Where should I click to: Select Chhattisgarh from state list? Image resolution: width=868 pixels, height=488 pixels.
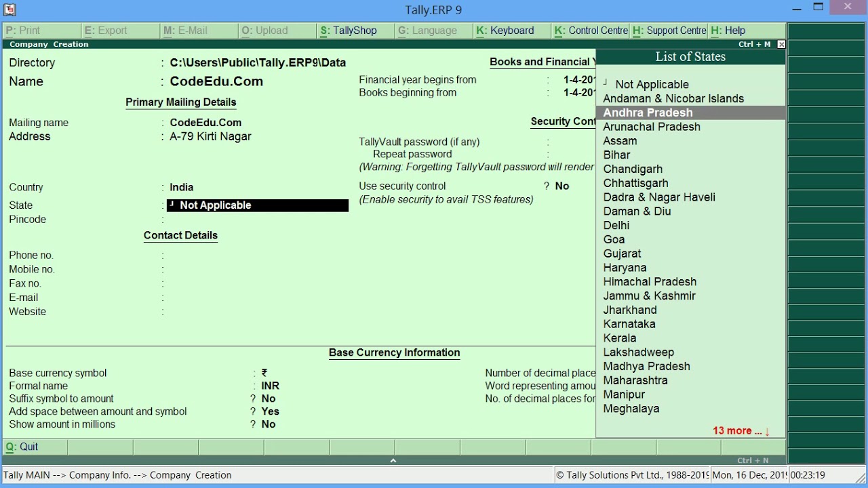[635, 183]
